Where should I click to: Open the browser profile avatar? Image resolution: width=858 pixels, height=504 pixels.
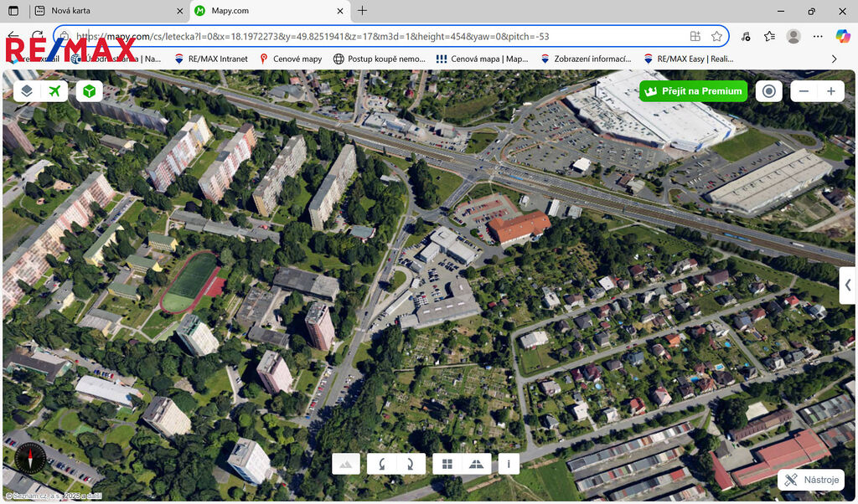pos(793,37)
